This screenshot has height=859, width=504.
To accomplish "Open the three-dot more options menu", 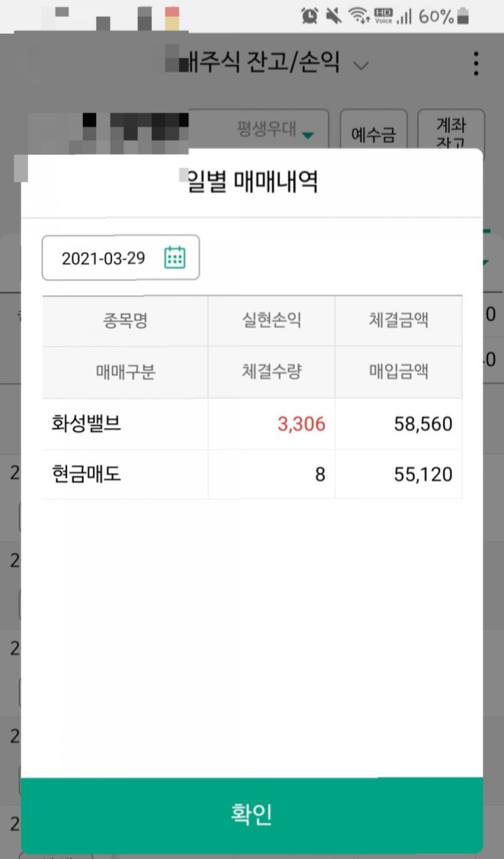I will 476,64.
